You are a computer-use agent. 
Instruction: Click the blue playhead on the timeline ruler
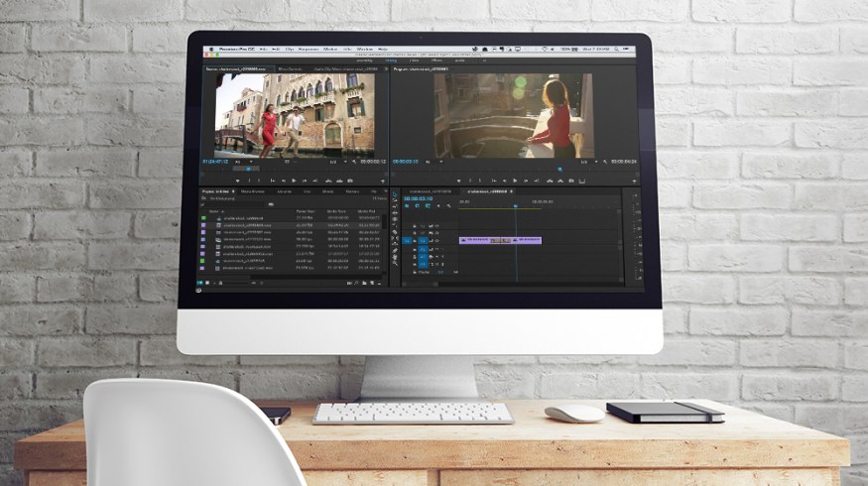[x=515, y=205]
